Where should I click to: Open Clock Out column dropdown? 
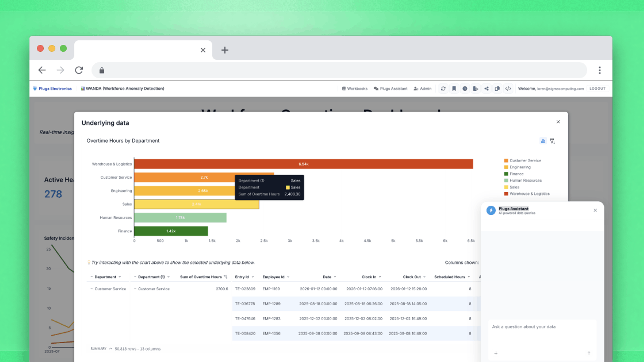click(424, 277)
